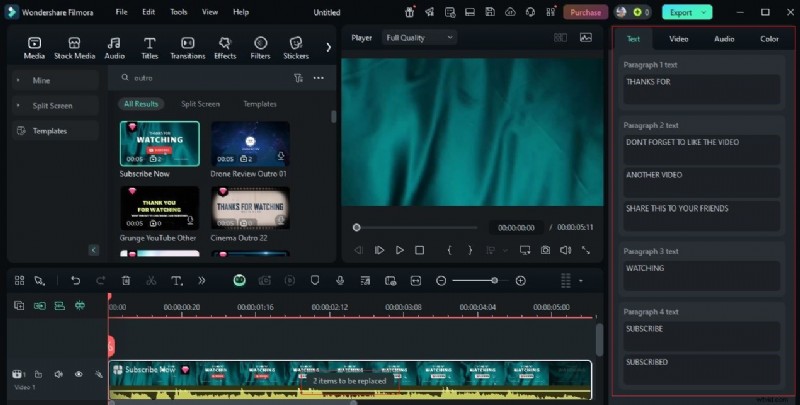
Task: Click the timeline zoom slider handle
Action: (494, 281)
